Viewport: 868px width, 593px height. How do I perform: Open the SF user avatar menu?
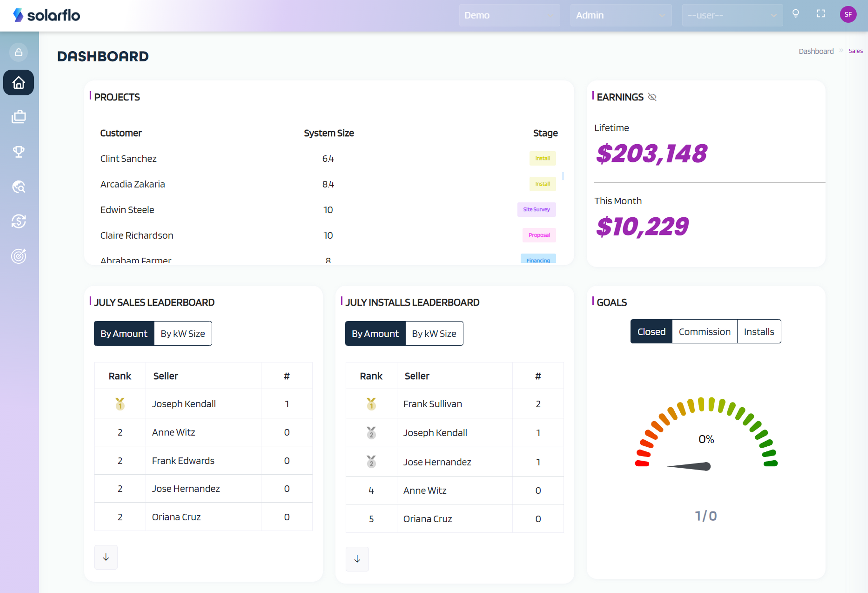[x=848, y=14]
